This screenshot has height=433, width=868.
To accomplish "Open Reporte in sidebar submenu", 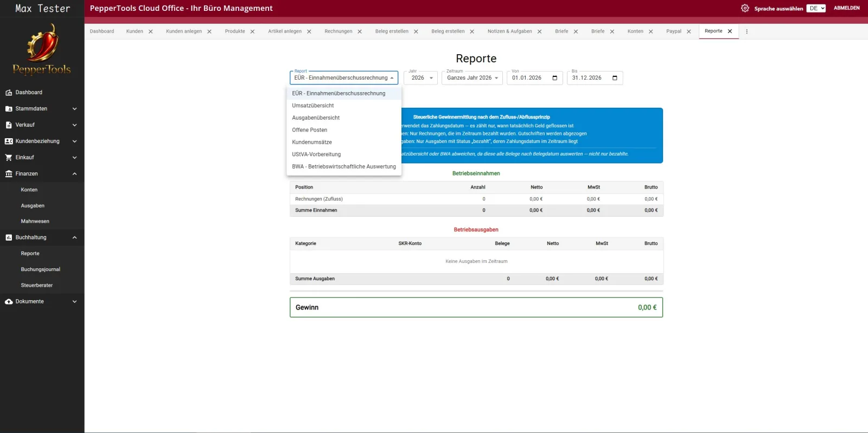I will click(x=30, y=254).
